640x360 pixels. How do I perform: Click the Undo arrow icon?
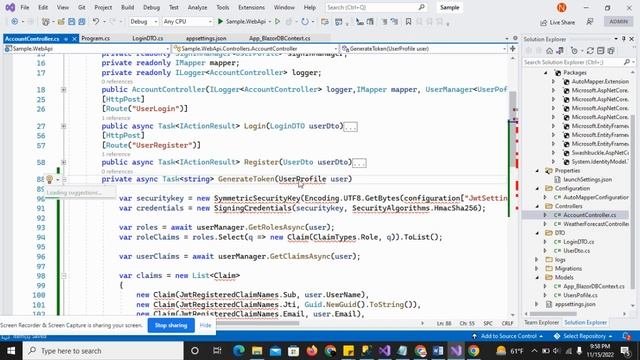click(x=96, y=22)
